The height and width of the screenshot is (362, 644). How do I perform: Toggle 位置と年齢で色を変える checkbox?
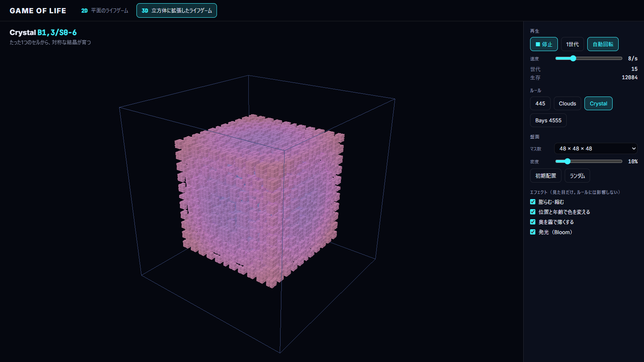click(533, 212)
